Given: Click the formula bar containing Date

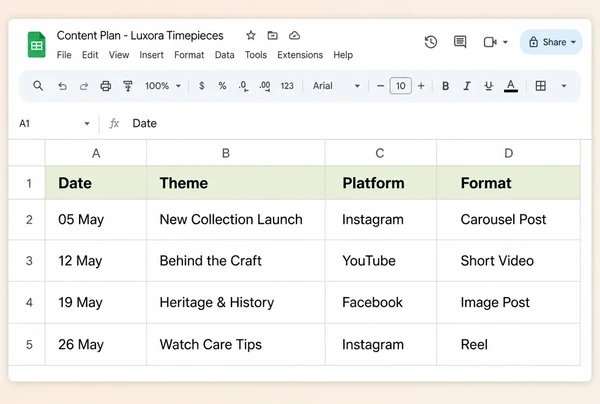Looking at the screenshot, I should pos(356,124).
